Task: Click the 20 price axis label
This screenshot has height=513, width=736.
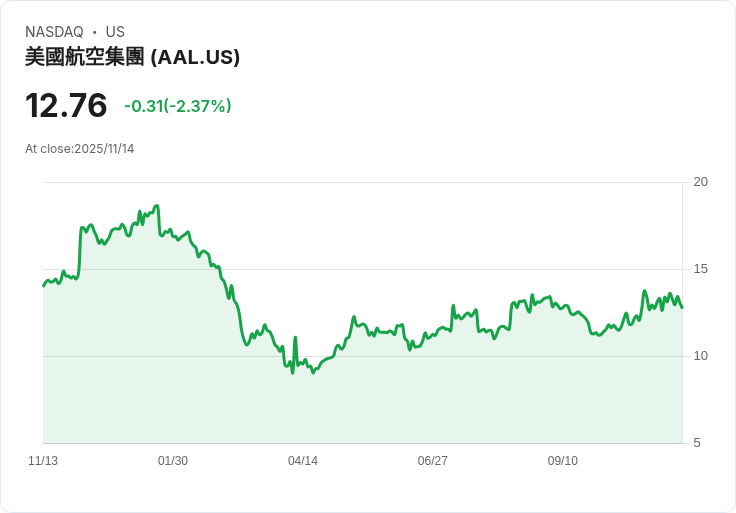Action: tap(700, 182)
